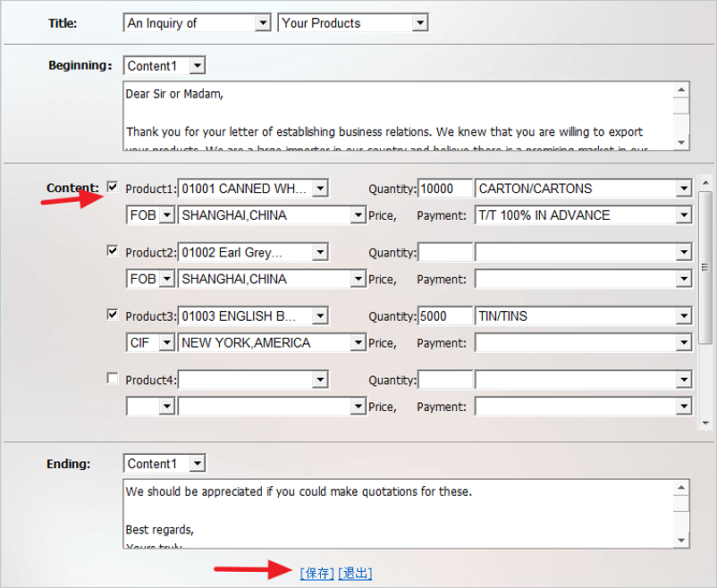This screenshot has width=717, height=588.
Task: Uncheck the Product2 checkbox
Action: (113, 251)
